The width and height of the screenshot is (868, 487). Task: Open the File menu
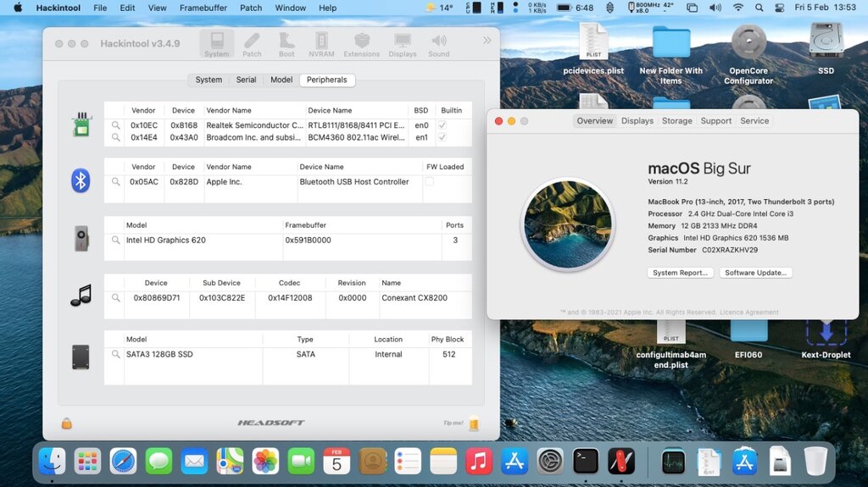click(x=100, y=8)
